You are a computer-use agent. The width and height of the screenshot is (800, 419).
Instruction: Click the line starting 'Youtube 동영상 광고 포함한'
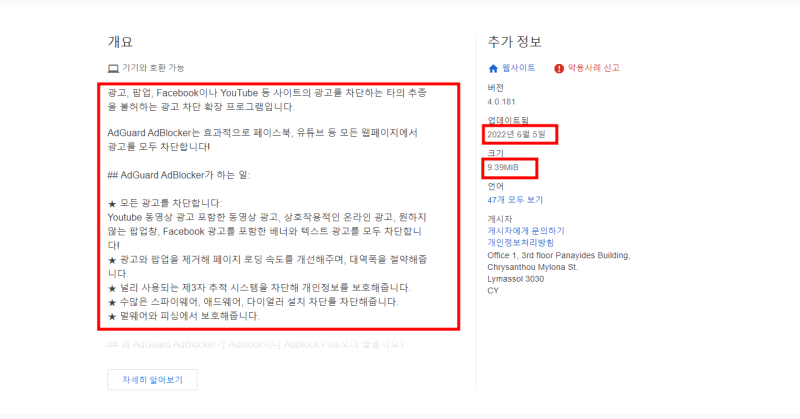pyautogui.click(x=267, y=218)
